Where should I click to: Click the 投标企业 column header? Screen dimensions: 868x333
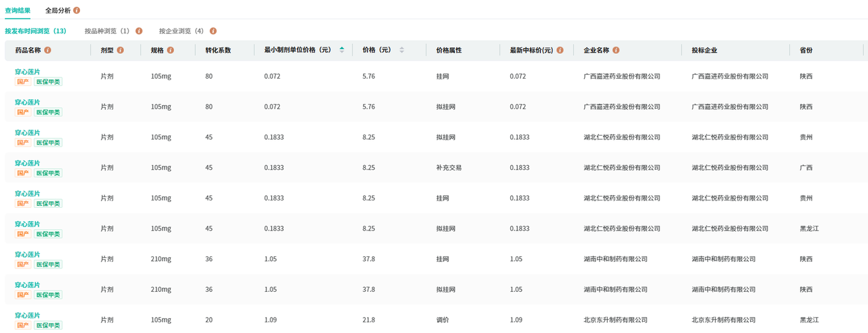(x=704, y=50)
